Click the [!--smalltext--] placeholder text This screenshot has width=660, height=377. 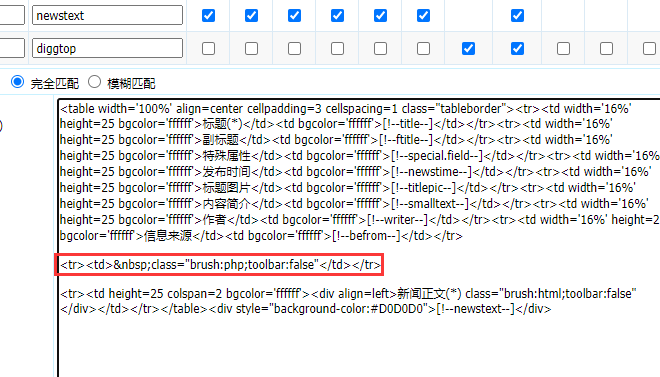[x=430, y=204]
